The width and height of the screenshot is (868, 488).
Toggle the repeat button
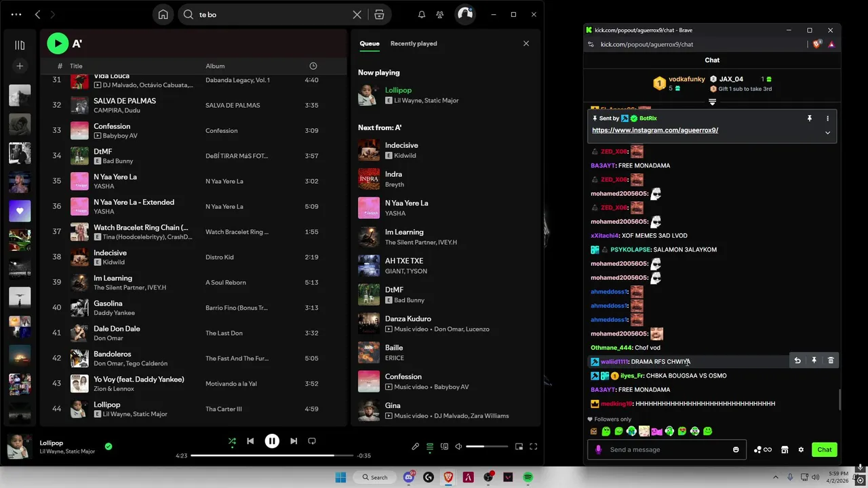click(312, 441)
